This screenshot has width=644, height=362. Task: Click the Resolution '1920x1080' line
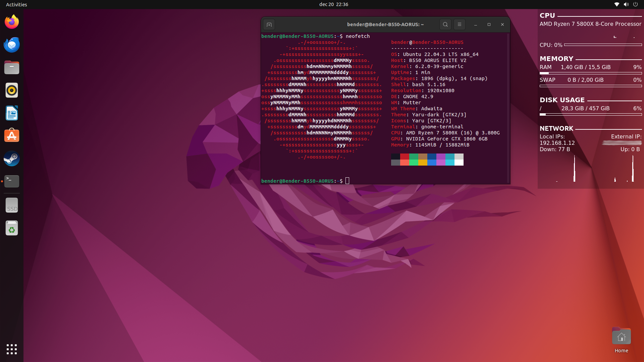click(423, 90)
